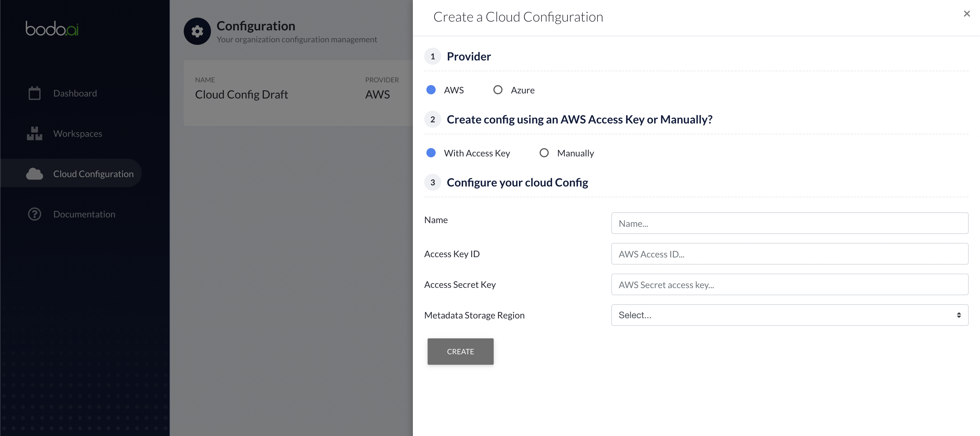Screen dimensions: 980x436
Task: Click the Access Secret Key label
Action: (x=460, y=285)
